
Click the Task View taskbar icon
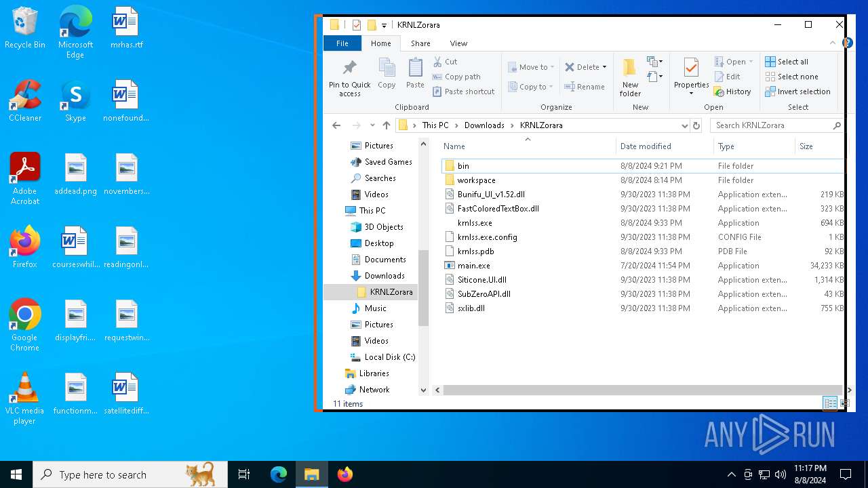coord(244,474)
